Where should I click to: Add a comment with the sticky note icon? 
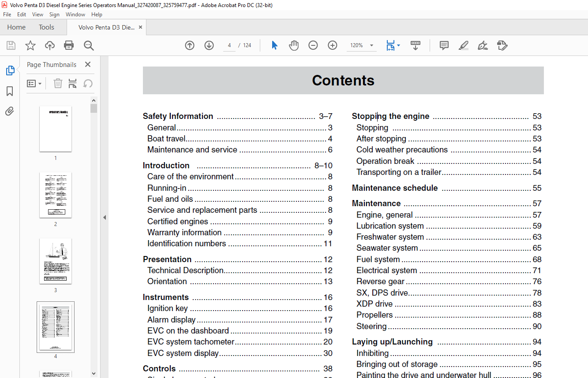coord(444,45)
